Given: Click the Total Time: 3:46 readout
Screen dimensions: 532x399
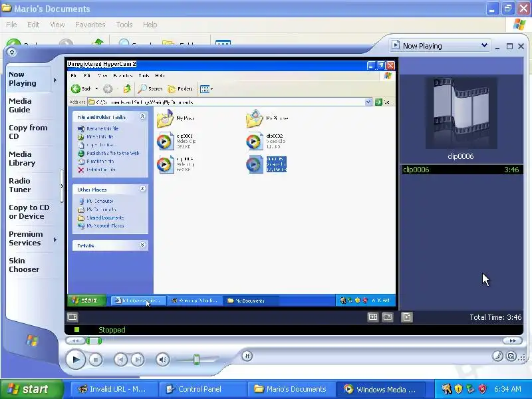Looking at the screenshot, I should click(495, 317).
